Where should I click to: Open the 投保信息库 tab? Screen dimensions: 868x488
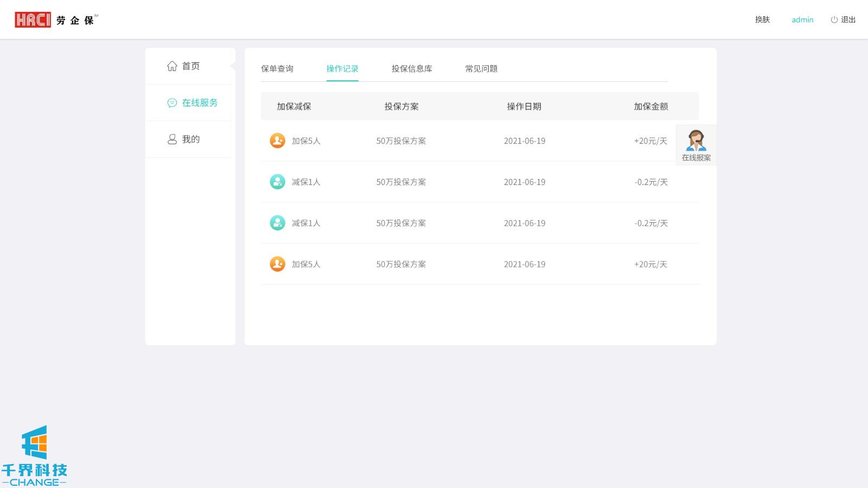(412, 69)
